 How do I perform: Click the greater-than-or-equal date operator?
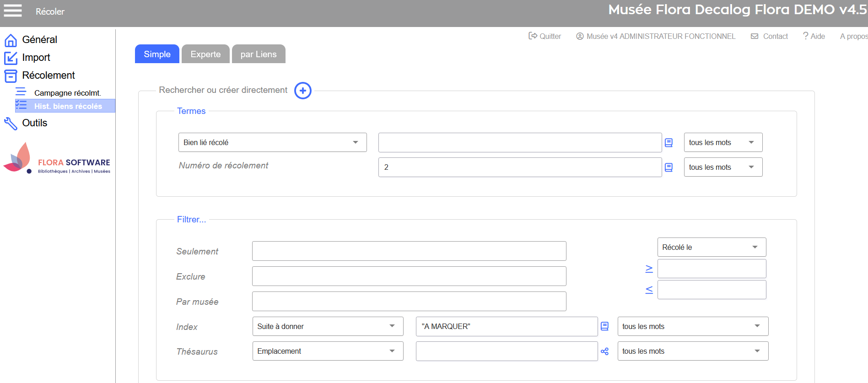click(x=649, y=269)
